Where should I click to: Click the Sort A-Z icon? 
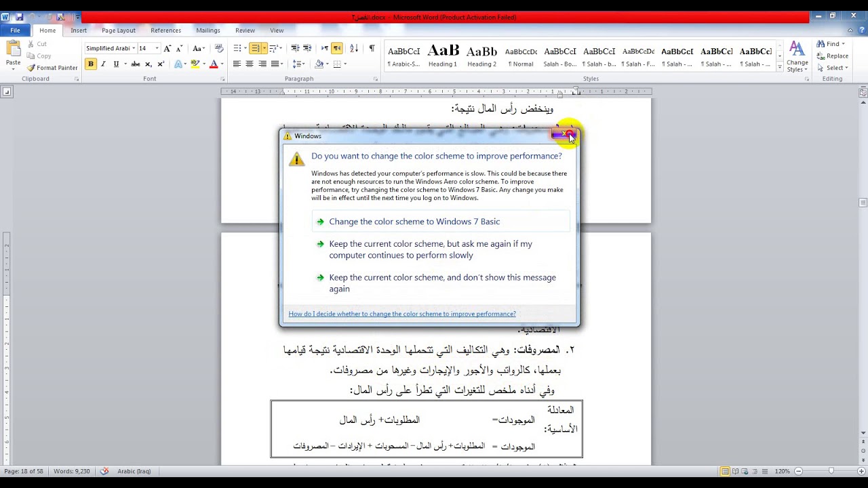(354, 48)
